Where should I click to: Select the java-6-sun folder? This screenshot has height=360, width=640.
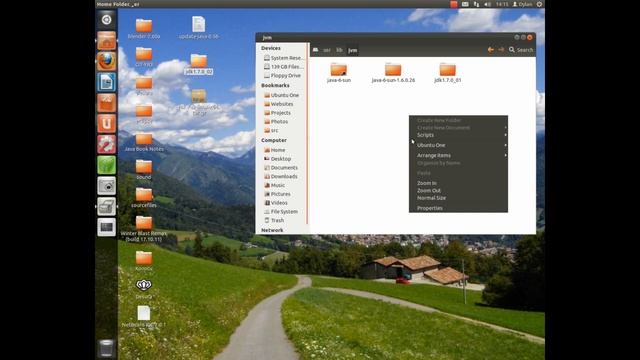click(339, 73)
